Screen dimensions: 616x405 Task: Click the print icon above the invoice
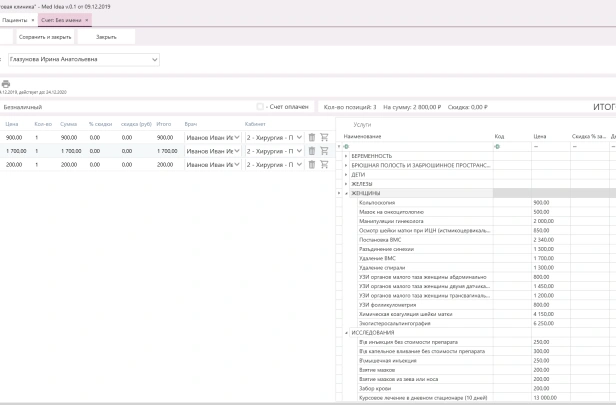[x=6, y=84]
